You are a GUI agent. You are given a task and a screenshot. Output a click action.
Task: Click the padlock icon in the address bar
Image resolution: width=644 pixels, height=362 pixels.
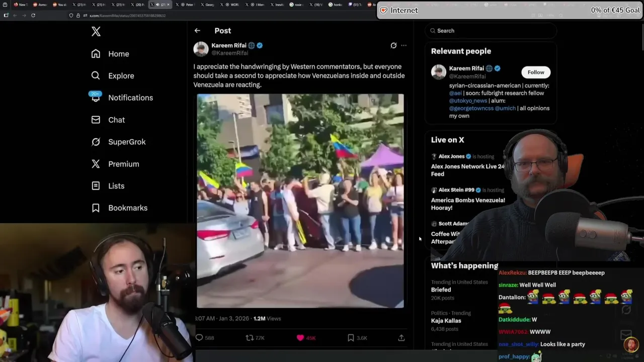78,16
